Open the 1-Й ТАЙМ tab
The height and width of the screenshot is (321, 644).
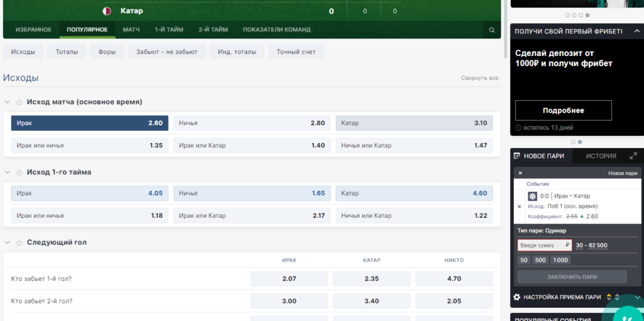pos(169,30)
